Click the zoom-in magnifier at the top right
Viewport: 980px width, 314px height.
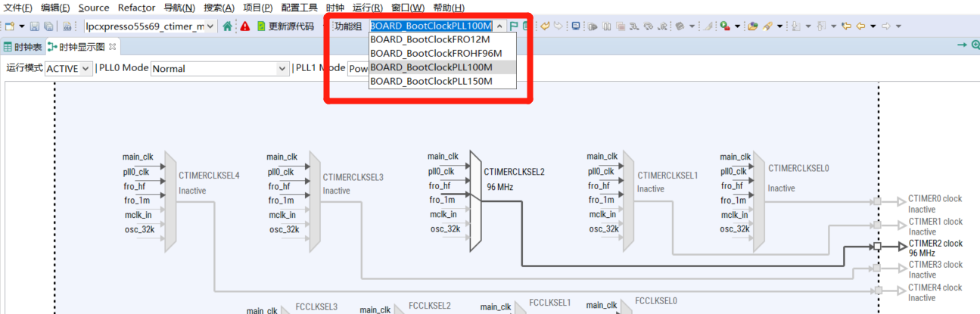tap(975, 45)
